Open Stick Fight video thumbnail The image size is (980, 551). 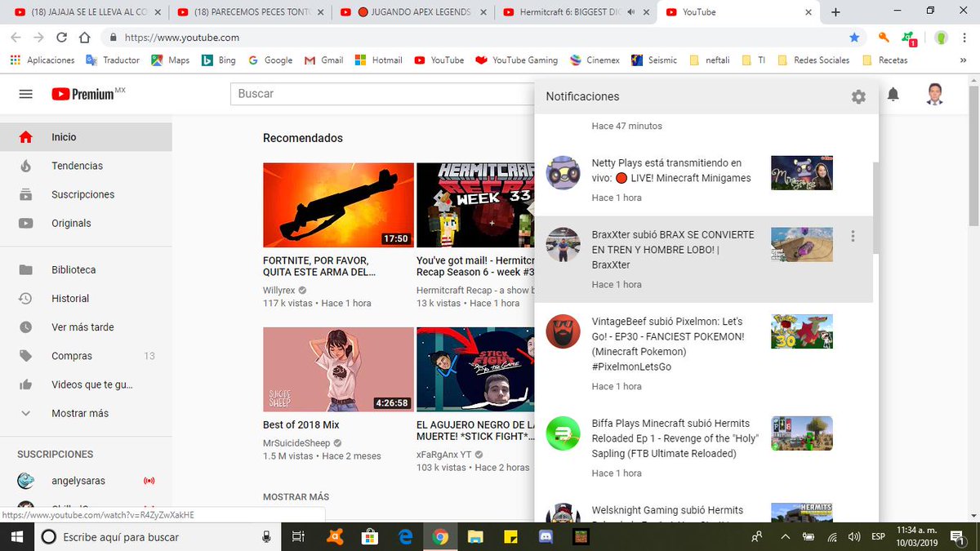pyautogui.click(x=475, y=369)
